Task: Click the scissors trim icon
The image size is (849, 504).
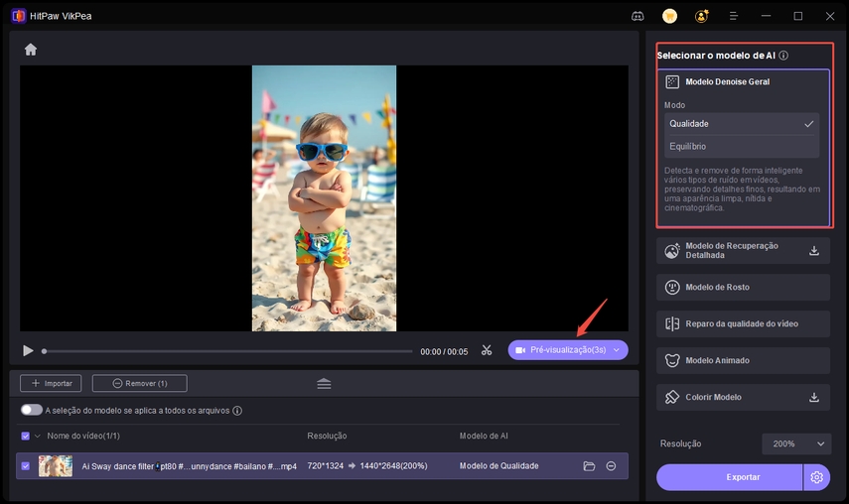Action: click(487, 350)
